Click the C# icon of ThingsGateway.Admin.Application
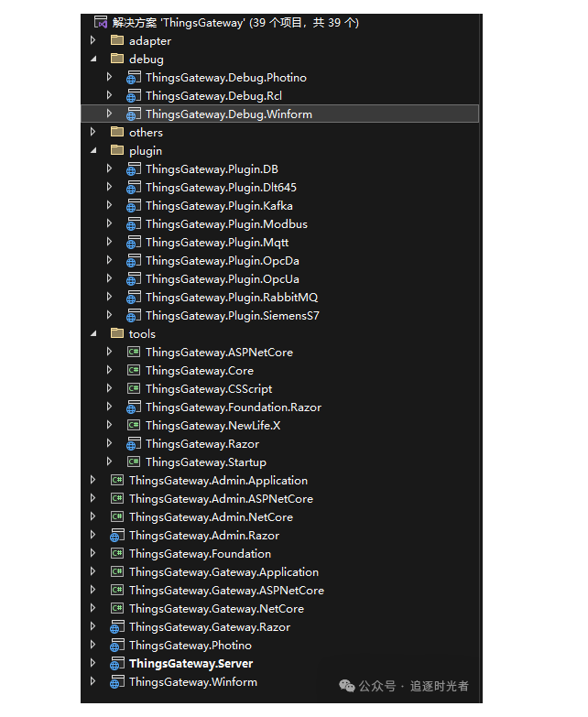588x717 pixels. 117,480
